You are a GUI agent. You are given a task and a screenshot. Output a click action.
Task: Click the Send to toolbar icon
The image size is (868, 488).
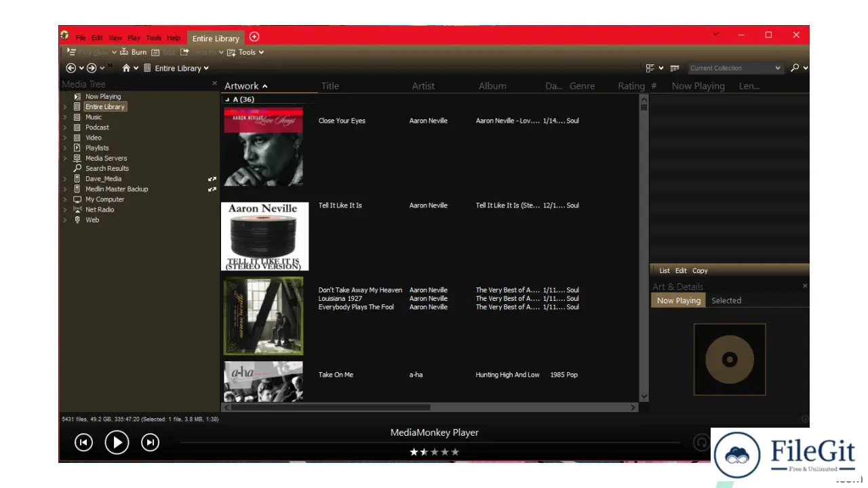(184, 52)
